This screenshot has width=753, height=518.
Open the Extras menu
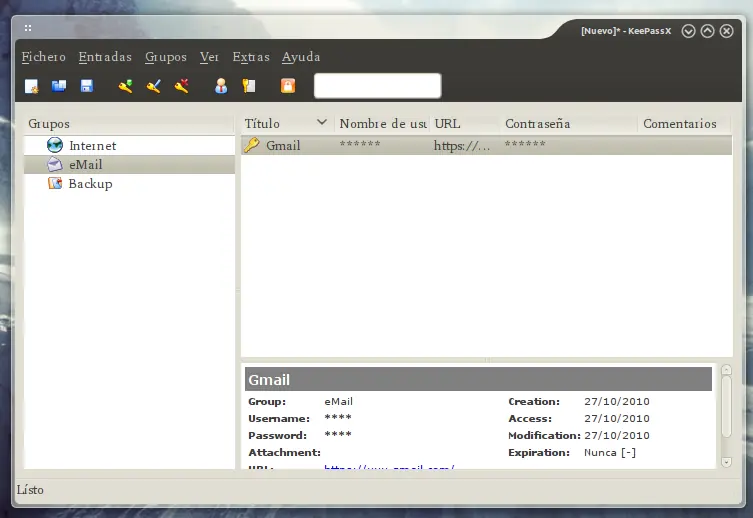[x=251, y=57]
